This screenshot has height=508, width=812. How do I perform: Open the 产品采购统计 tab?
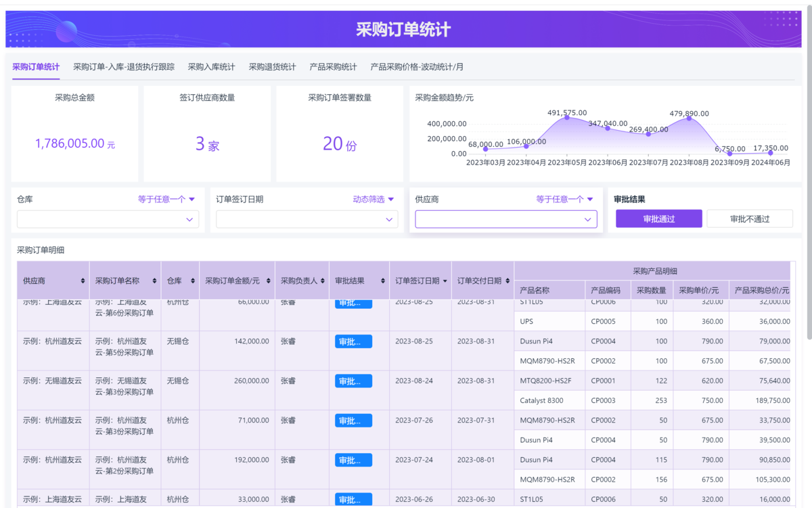[x=333, y=67]
